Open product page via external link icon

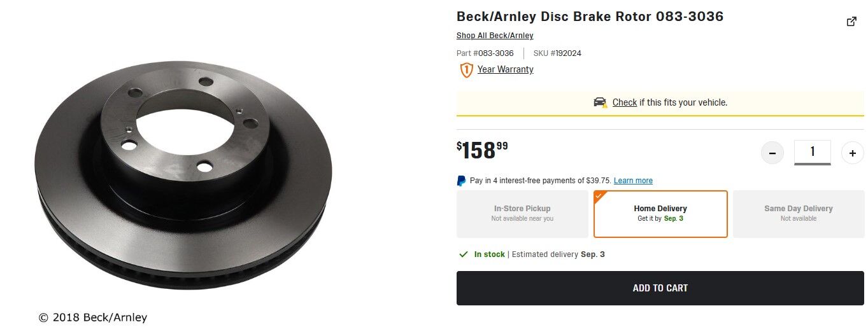pos(851,22)
